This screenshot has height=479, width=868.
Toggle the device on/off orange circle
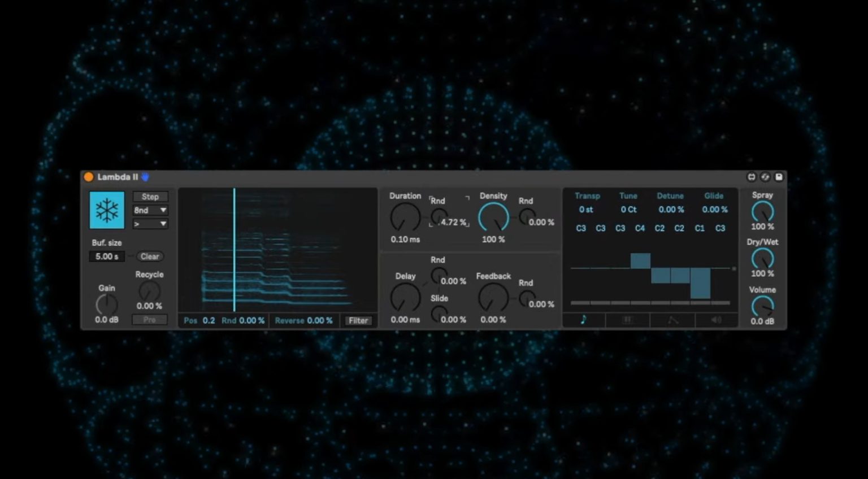pos(89,176)
